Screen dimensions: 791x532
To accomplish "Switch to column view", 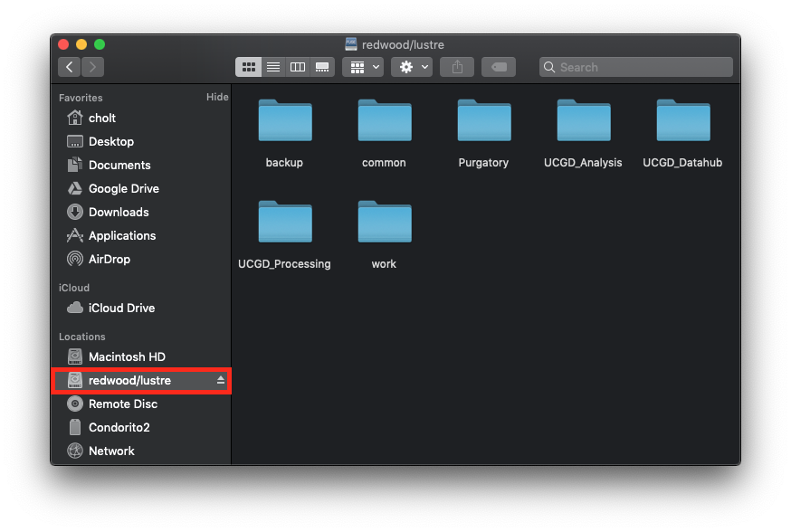I will [298, 67].
